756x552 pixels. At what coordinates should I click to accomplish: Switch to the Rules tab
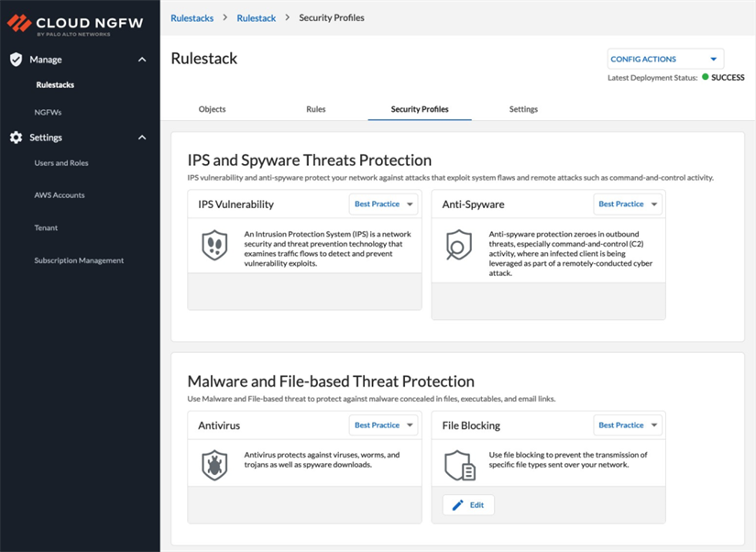point(315,109)
